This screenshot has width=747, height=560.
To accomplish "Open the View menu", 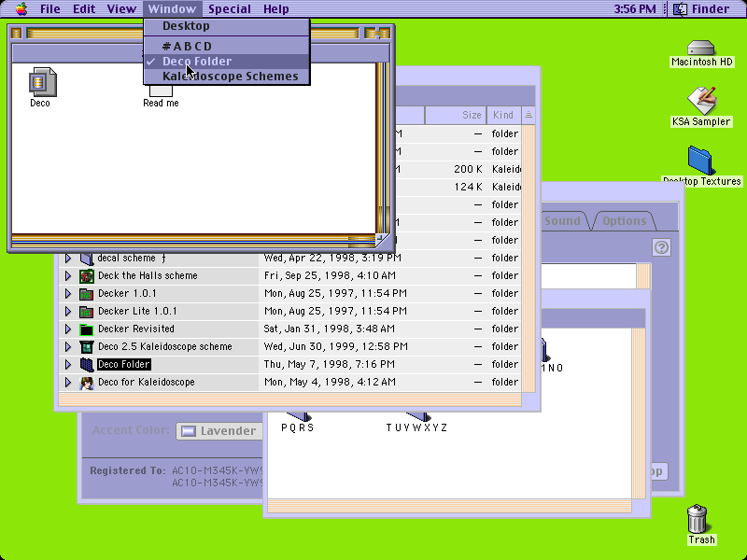I will tap(121, 8).
